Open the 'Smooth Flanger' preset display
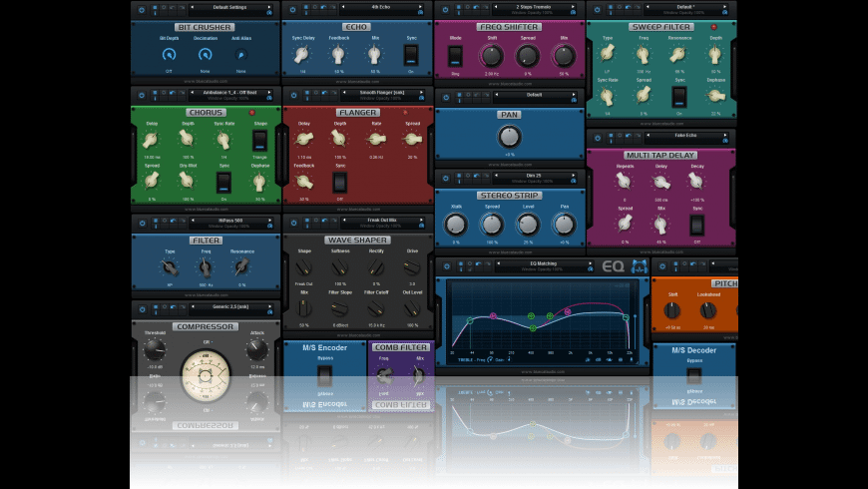868x489 pixels. point(382,93)
